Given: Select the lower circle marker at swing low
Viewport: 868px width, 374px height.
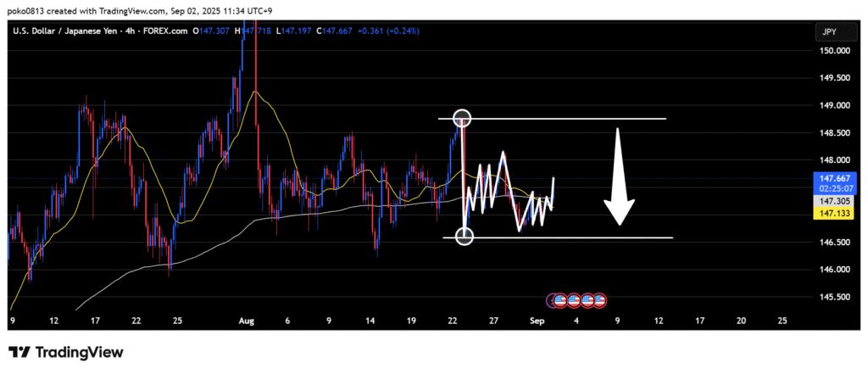Looking at the screenshot, I should (465, 237).
